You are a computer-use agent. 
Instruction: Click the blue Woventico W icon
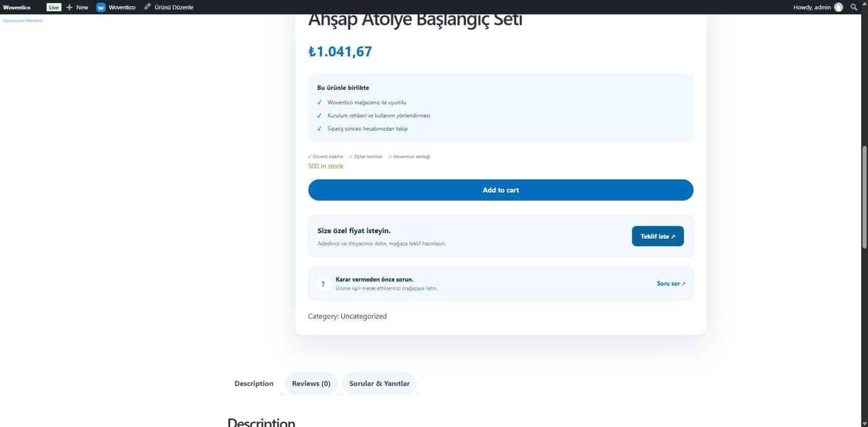click(100, 7)
